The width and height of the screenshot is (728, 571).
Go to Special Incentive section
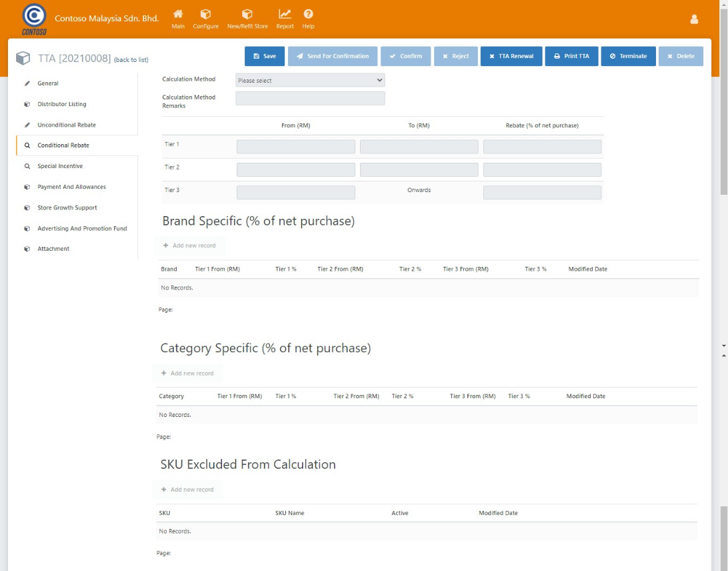coord(60,166)
